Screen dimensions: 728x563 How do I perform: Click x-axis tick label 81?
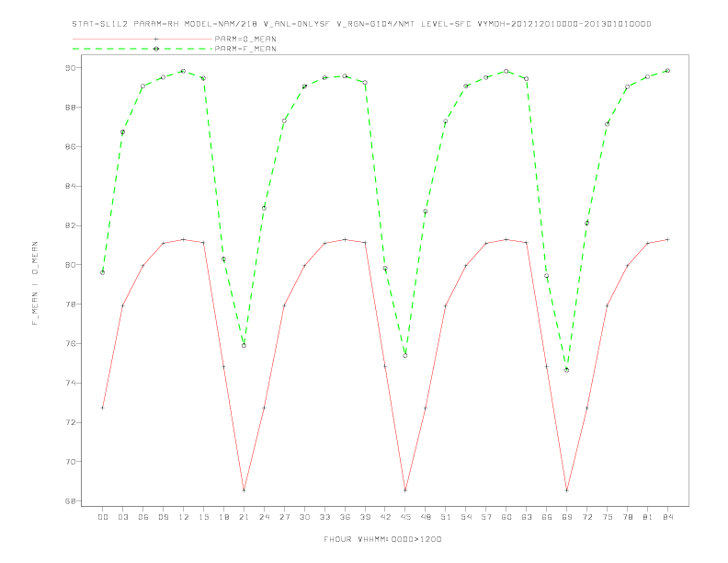[x=648, y=517]
